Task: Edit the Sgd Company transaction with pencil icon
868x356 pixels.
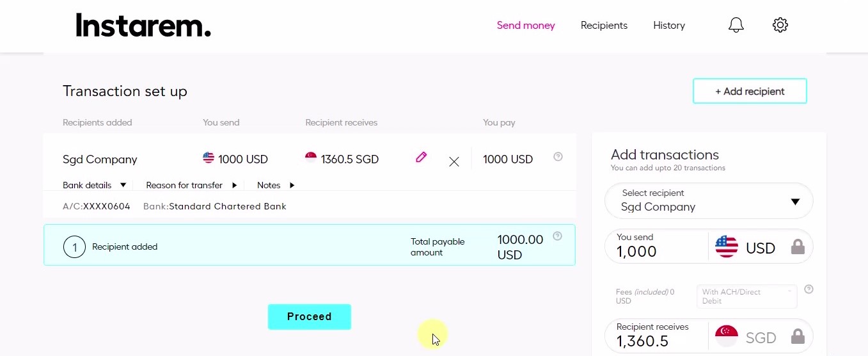Action: pos(421,157)
